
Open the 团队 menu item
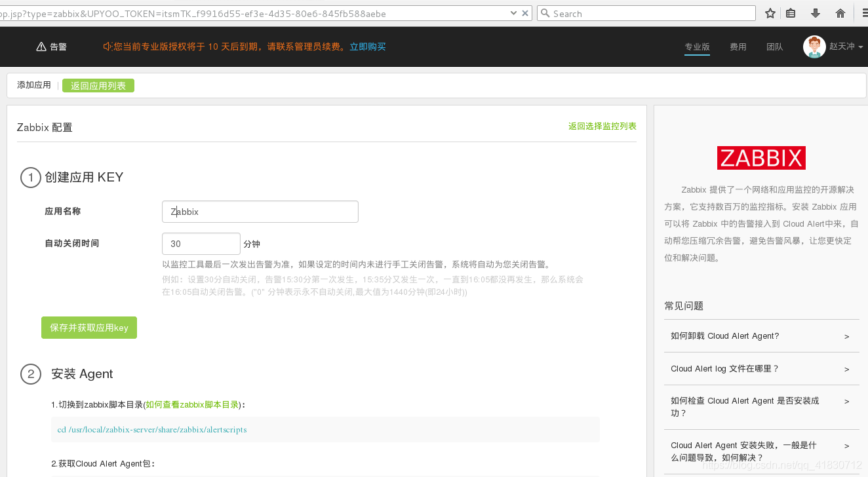[x=775, y=47]
